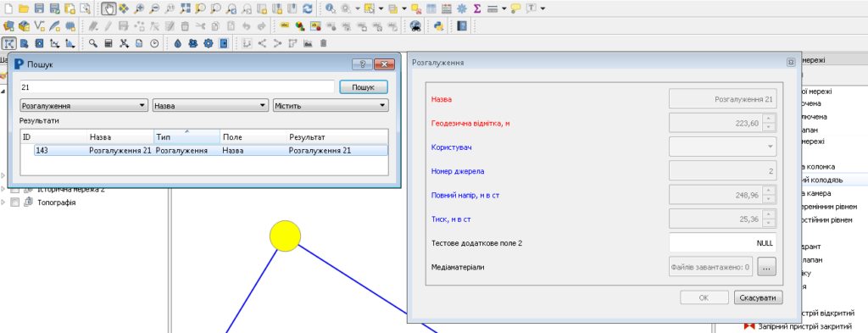Image resolution: width=868 pixels, height=333 pixels.
Task: Open the text annotation dropdown arrow
Action: point(542,8)
